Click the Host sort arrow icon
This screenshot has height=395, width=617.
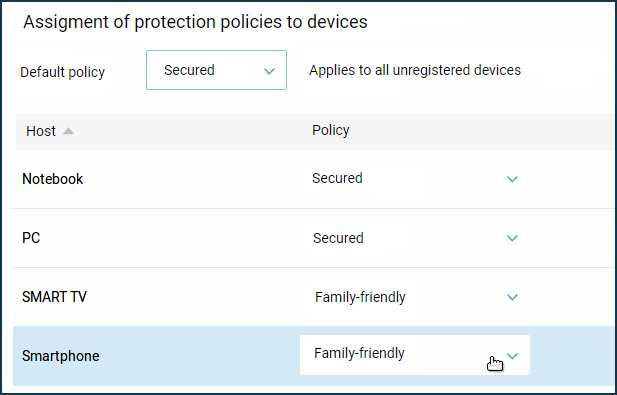tap(68, 131)
